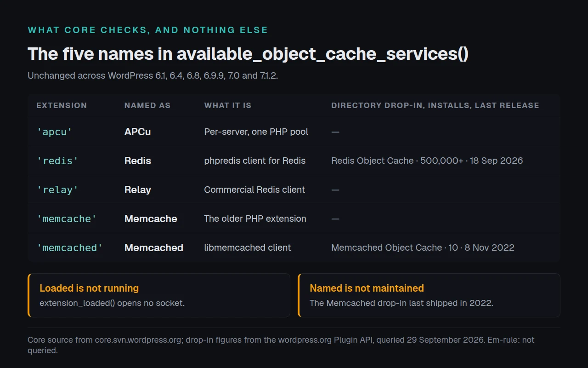Click the 'Extension' column header
The height and width of the screenshot is (368, 588).
[x=62, y=105]
